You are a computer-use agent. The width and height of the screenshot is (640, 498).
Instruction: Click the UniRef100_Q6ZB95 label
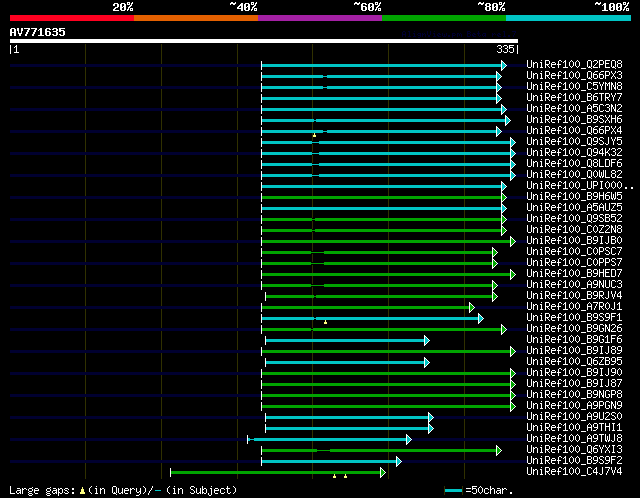tap(574, 362)
